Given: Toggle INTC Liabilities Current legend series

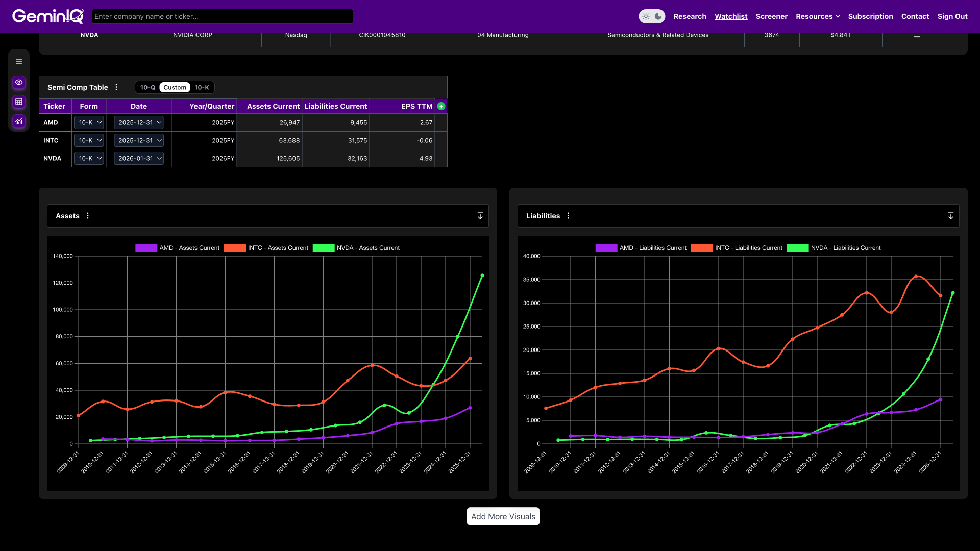Looking at the screenshot, I should (x=737, y=248).
